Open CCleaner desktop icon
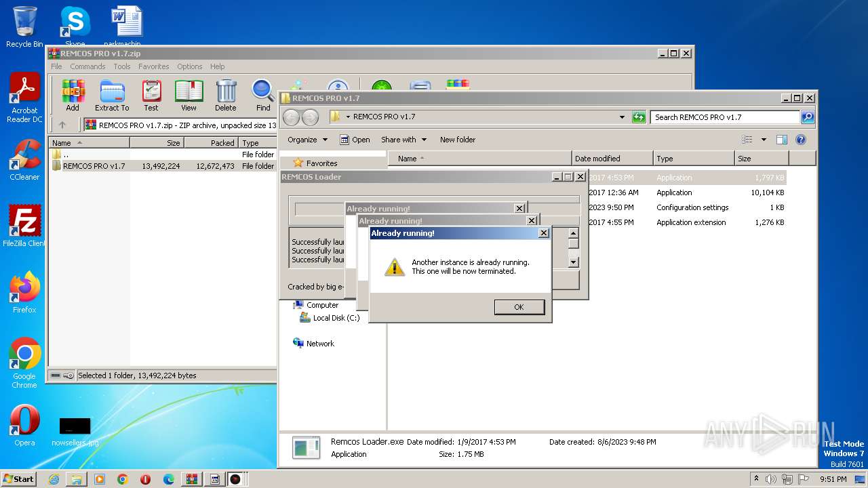This screenshot has width=868, height=488. click(24, 160)
